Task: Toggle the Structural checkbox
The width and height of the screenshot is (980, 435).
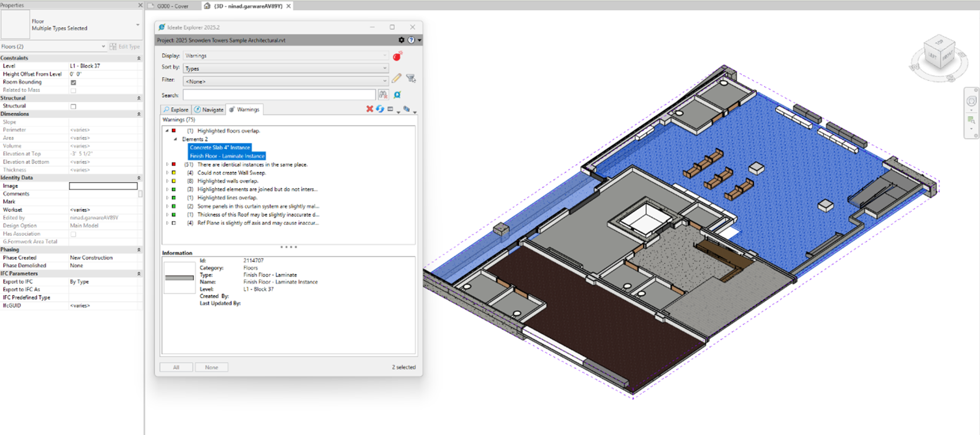Action: [x=73, y=106]
